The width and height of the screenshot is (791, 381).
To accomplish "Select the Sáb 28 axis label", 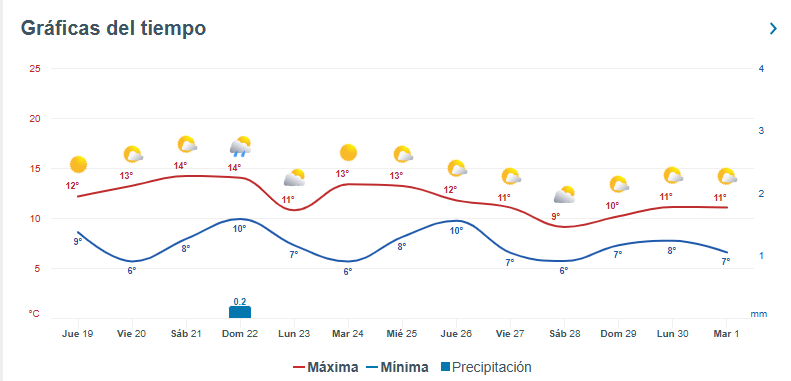I will pos(564,334).
